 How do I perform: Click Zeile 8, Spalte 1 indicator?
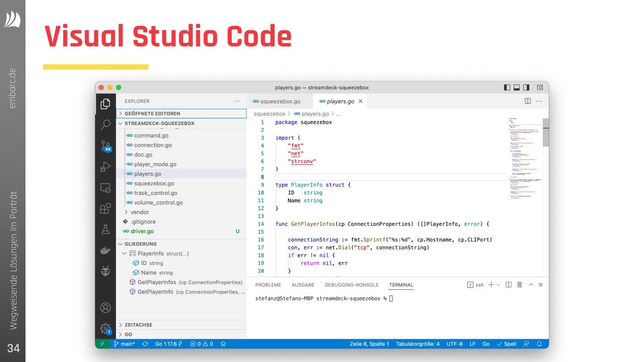(x=369, y=344)
